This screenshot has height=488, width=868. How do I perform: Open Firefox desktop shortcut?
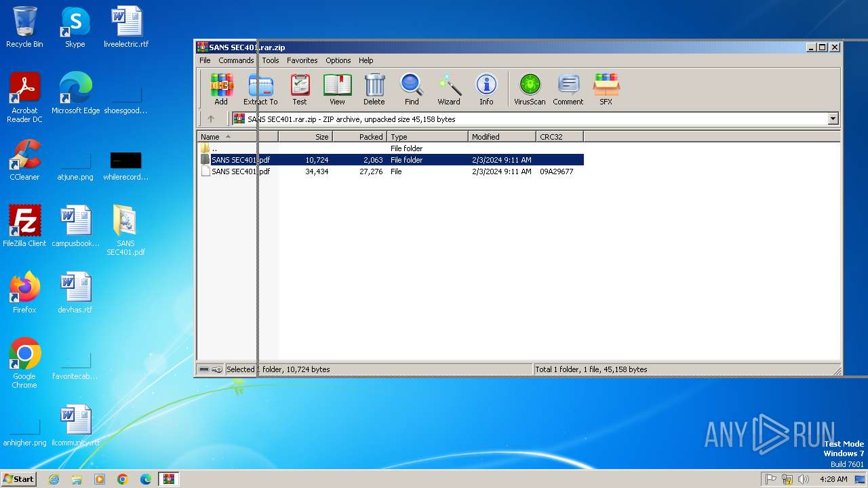(x=24, y=293)
